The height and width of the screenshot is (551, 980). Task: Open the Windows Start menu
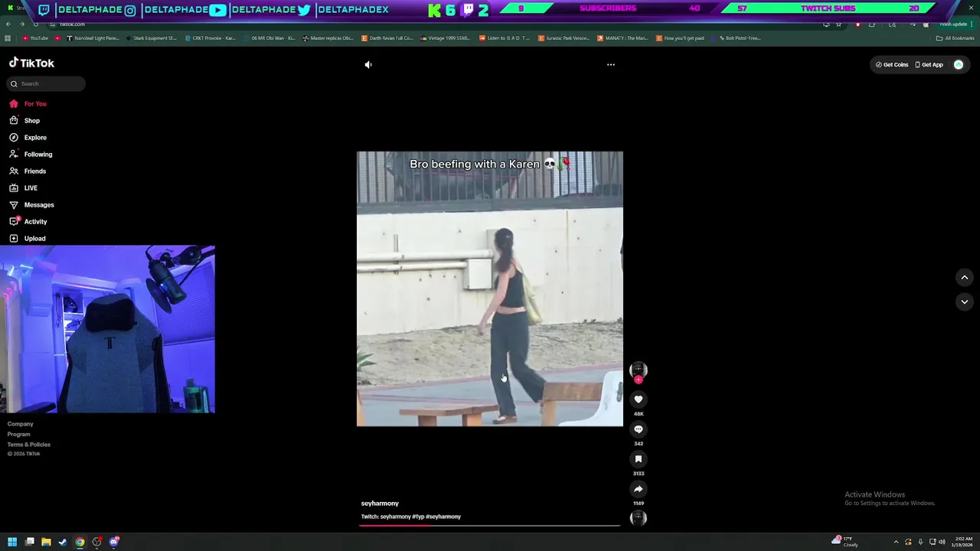point(12,542)
